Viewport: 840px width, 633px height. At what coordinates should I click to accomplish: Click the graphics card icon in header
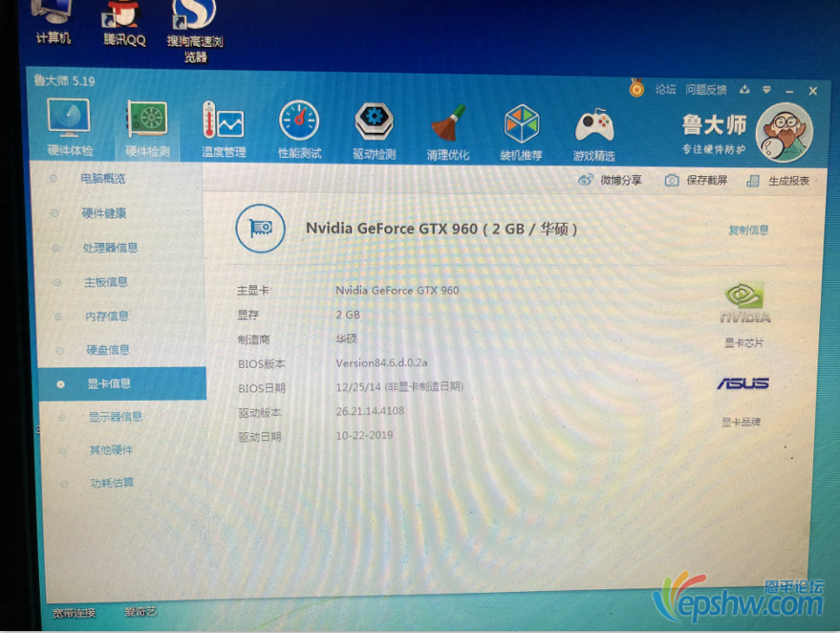coord(260,229)
